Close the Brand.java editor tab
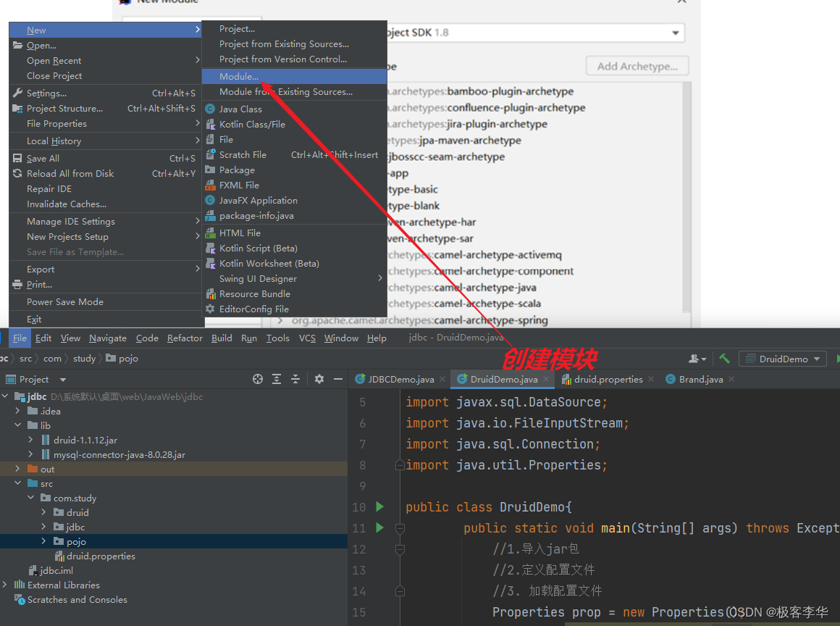Viewport: 840px width, 626px height. 731,379
